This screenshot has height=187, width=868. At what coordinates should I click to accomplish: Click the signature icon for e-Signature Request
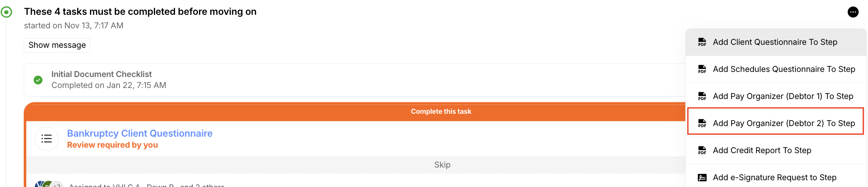(x=702, y=178)
